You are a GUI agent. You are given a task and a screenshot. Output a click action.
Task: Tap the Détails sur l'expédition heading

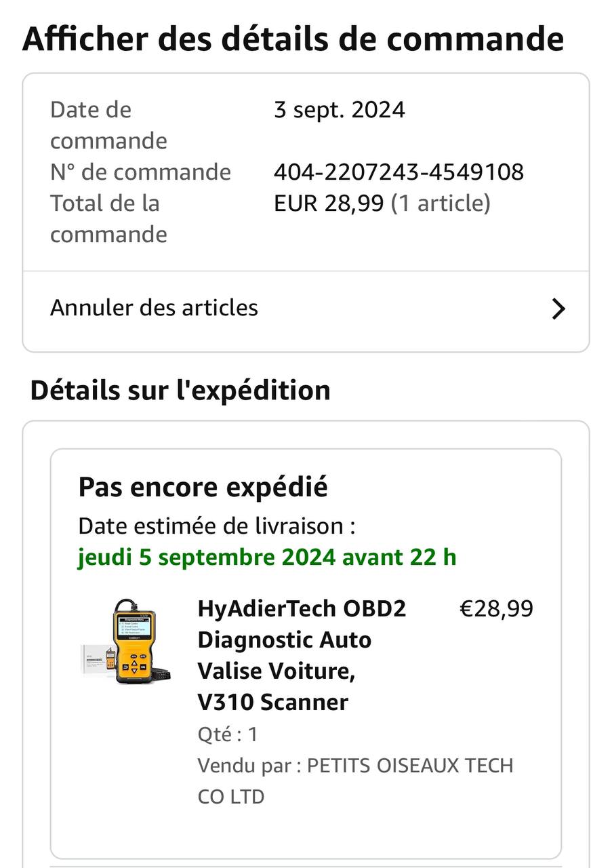pyautogui.click(x=180, y=391)
